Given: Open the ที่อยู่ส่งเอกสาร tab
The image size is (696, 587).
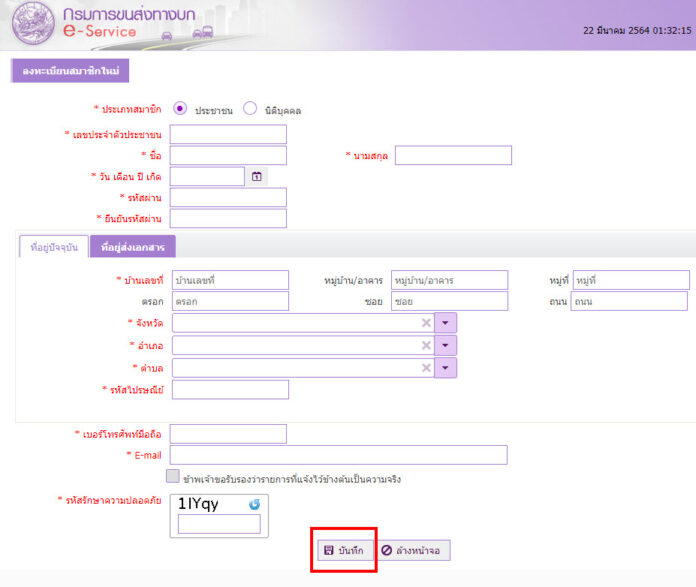Looking at the screenshot, I should (x=132, y=246).
